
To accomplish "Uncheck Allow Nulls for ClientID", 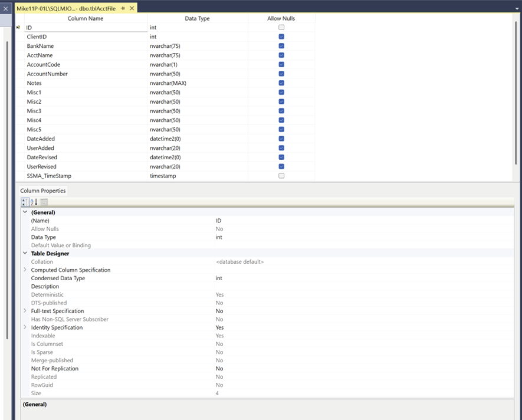I will [x=281, y=37].
